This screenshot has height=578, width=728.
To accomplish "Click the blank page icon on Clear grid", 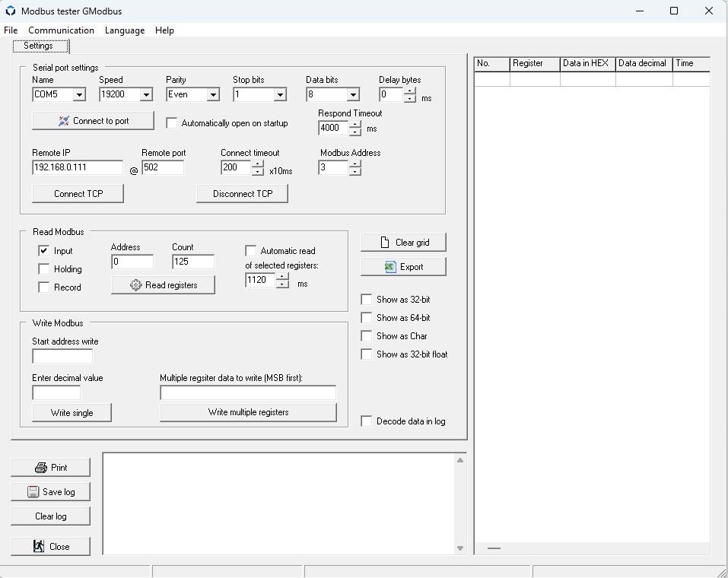I will [385, 243].
